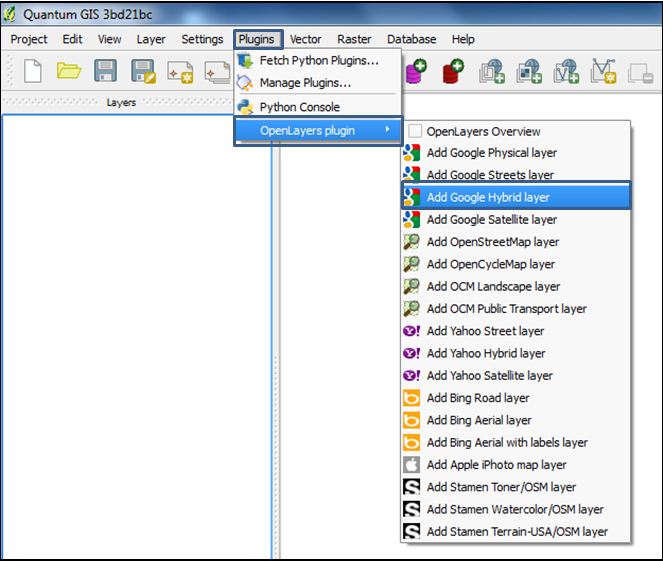Open the Settings menu
This screenshot has height=561, width=663.
[202, 39]
